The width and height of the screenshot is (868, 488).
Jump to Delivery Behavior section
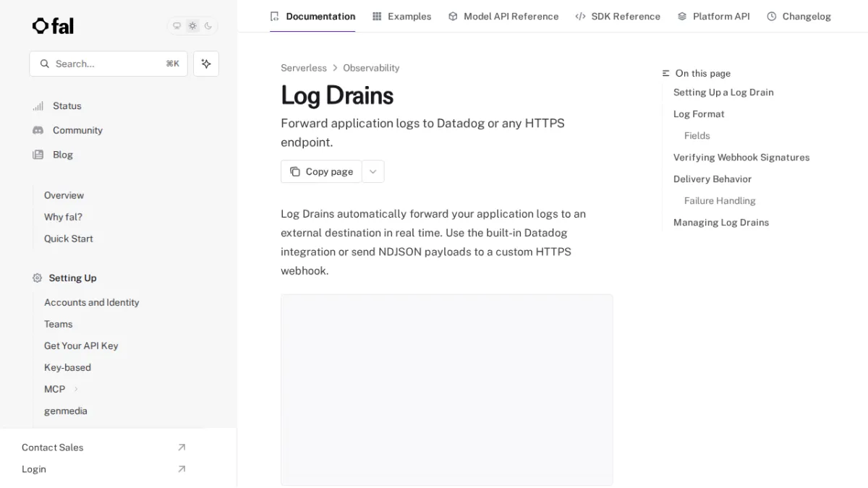click(712, 179)
